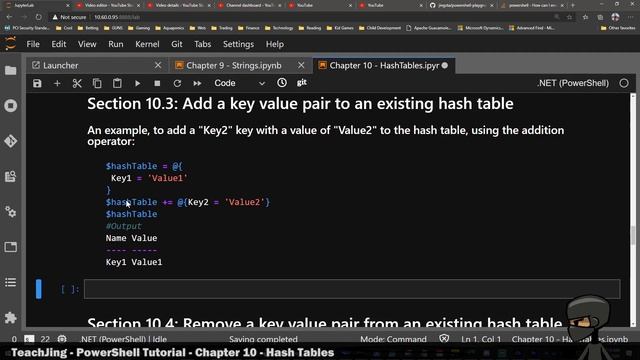Viewport: 640px width, 360px height.
Task: Restart the kernel with the circular arrow icon
Action: coord(177,83)
